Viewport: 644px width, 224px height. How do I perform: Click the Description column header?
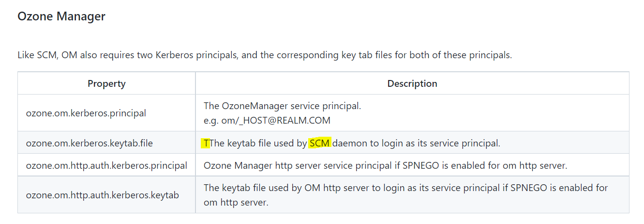[412, 83]
